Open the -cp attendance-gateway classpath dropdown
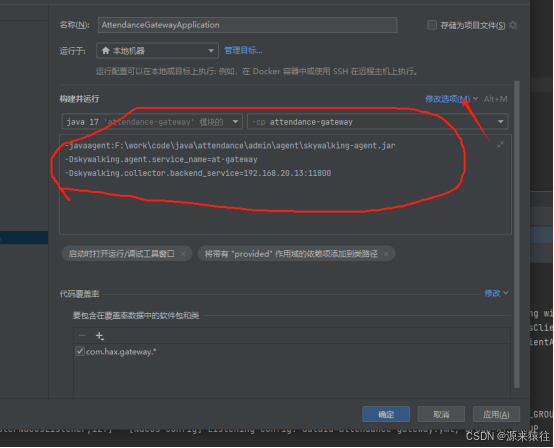Screen dimensions: 554x448 [x=378, y=122]
